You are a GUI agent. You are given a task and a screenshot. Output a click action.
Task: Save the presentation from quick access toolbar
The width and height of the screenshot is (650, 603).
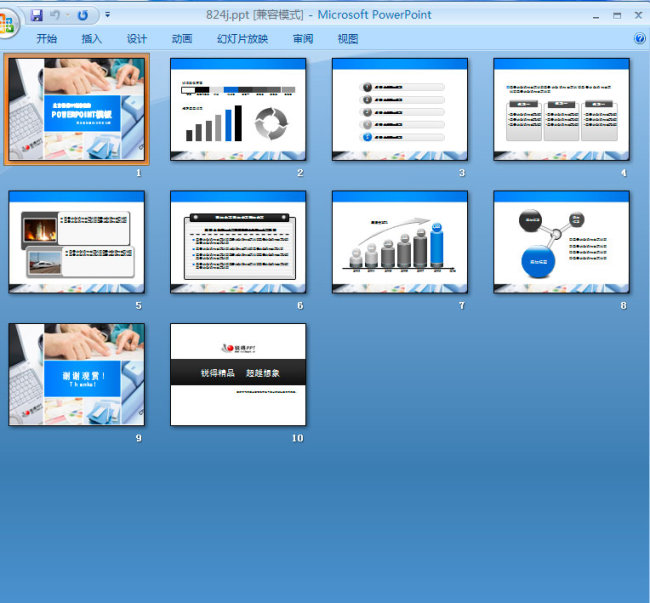pos(37,15)
